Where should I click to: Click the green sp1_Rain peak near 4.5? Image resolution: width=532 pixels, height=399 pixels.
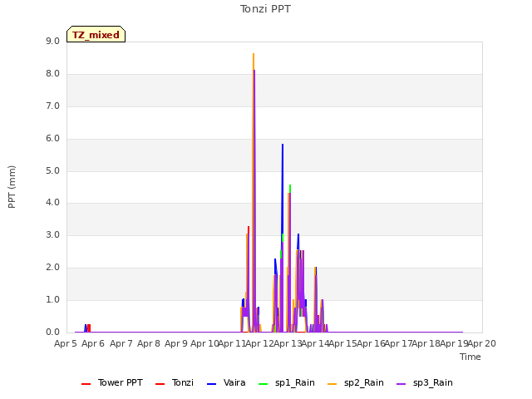290,186
